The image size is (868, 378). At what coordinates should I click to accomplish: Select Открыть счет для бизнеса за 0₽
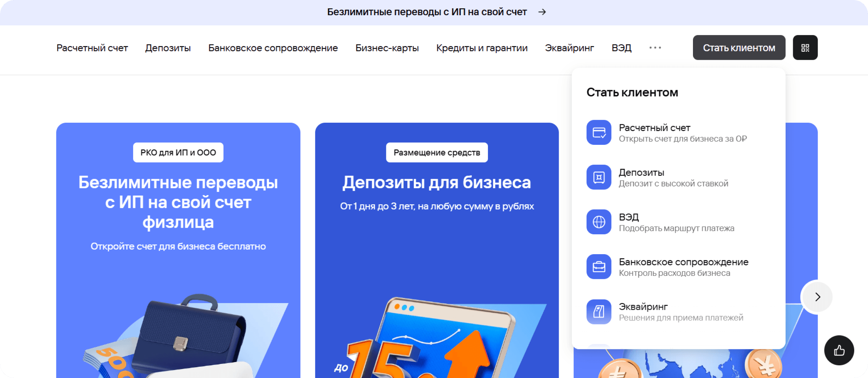(682, 139)
